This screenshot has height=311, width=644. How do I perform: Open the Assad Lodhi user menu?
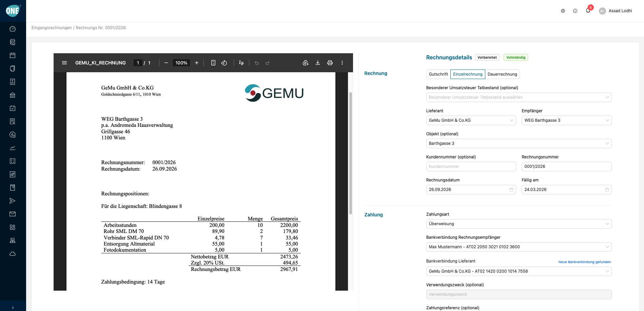(616, 11)
